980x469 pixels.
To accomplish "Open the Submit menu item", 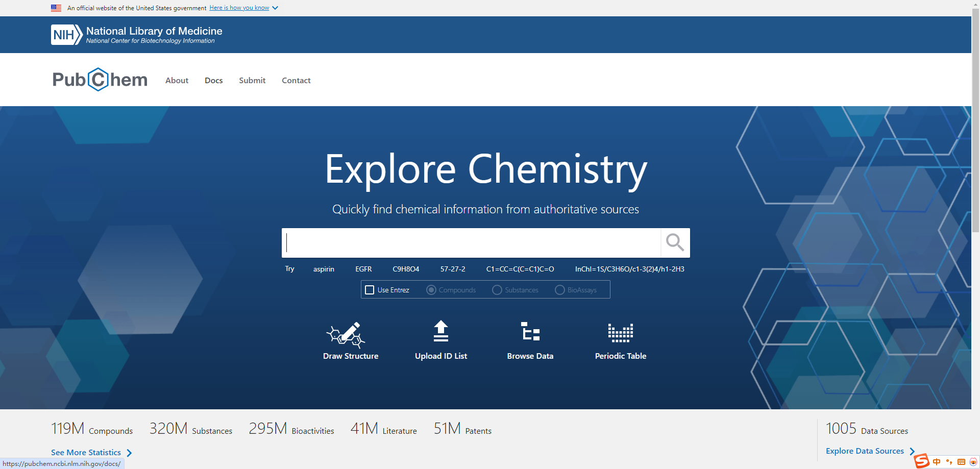I will [252, 80].
